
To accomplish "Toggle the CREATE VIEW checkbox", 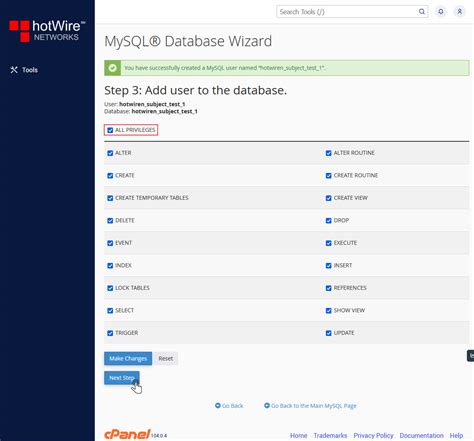I will pos(329,198).
